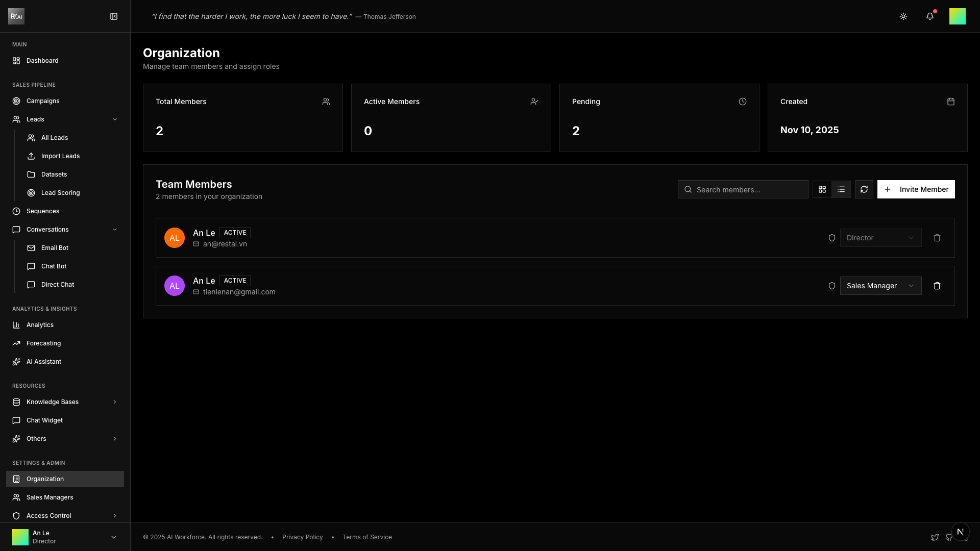This screenshot has height=551, width=980.
Task: Open Lead Scoring in sidebar
Action: [x=60, y=193]
